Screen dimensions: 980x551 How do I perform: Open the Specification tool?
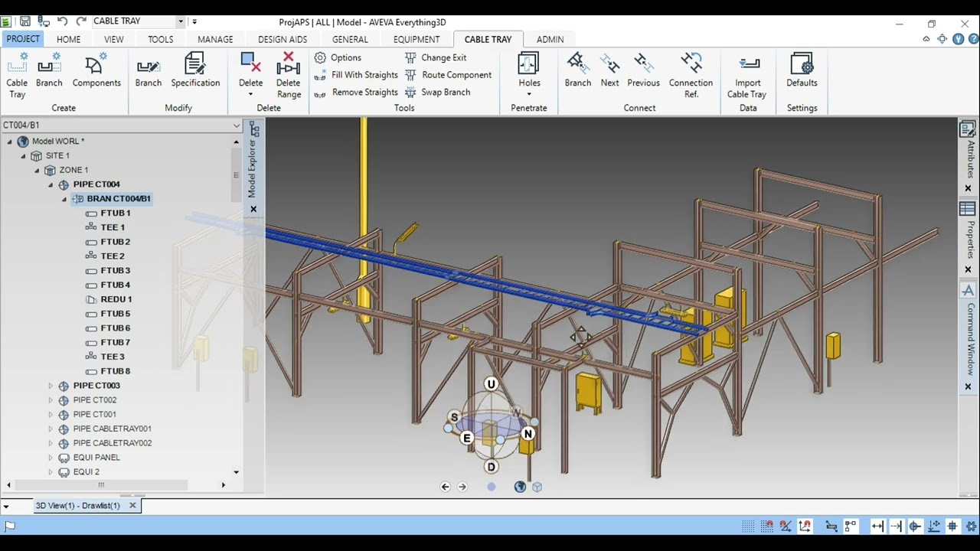point(195,70)
